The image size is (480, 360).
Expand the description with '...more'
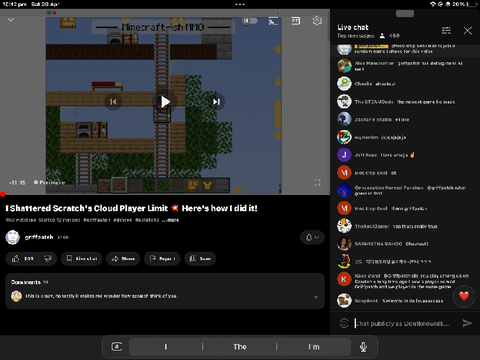click(x=170, y=220)
